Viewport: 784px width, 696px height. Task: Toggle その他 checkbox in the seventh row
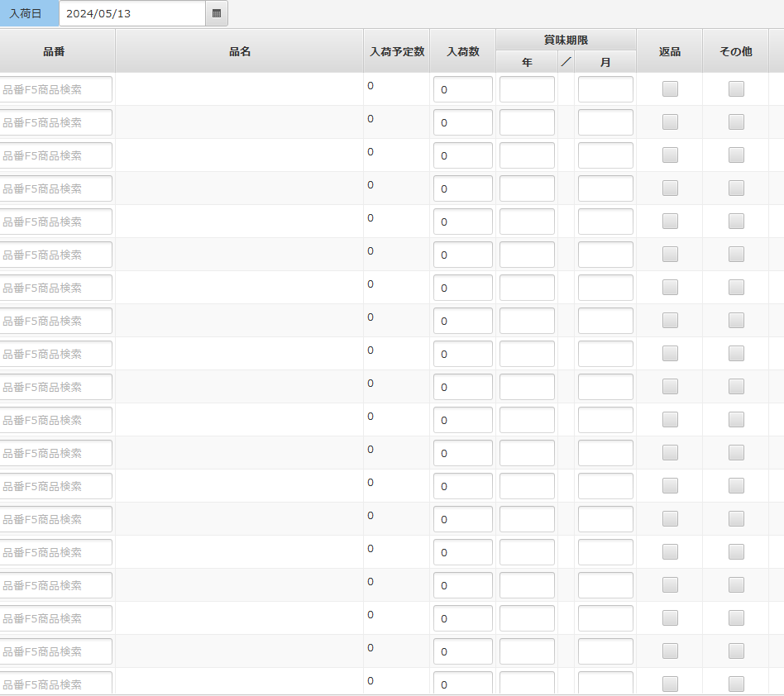point(736,288)
